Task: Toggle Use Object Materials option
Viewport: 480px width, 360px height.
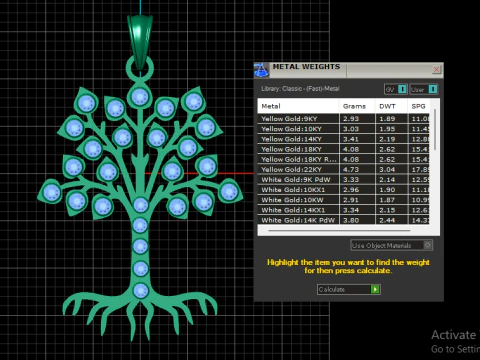Action: [391, 245]
